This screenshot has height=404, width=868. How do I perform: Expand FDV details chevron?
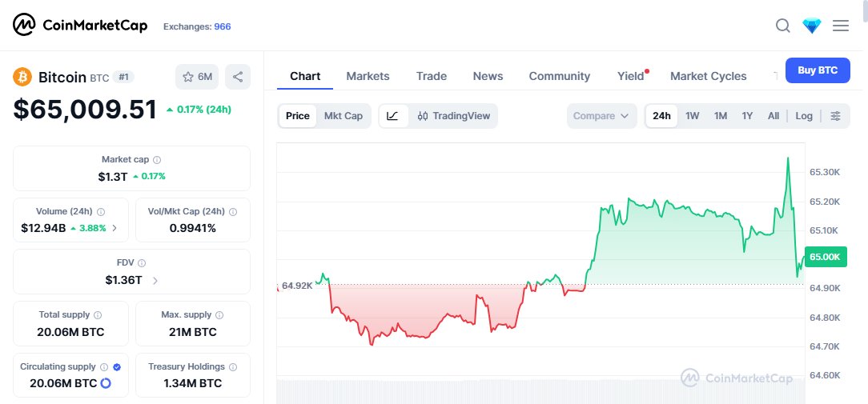pyautogui.click(x=155, y=281)
